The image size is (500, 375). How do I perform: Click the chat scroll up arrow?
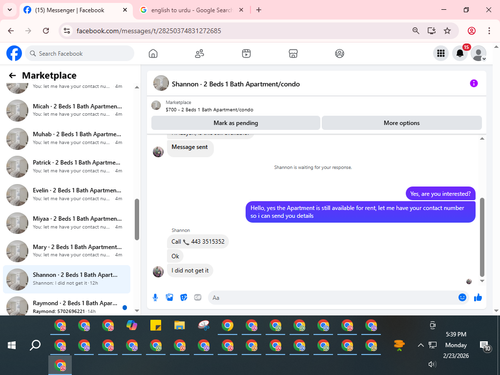(x=482, y=139)
